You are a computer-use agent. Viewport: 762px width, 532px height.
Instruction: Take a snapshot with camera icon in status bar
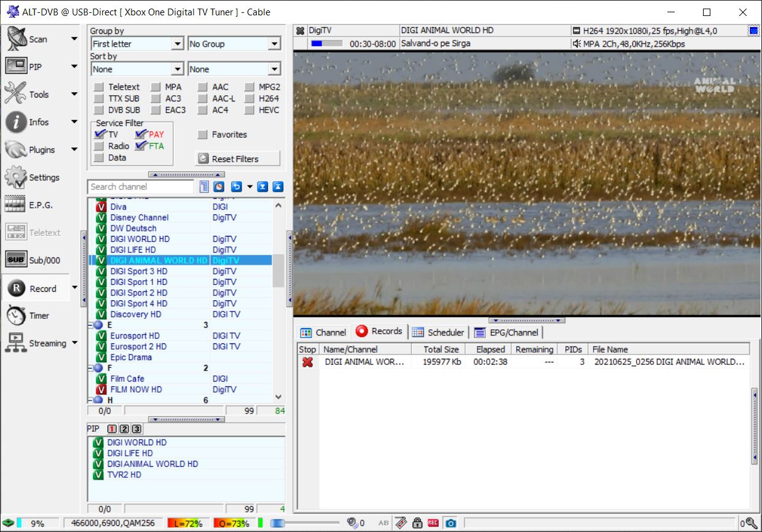450,523
